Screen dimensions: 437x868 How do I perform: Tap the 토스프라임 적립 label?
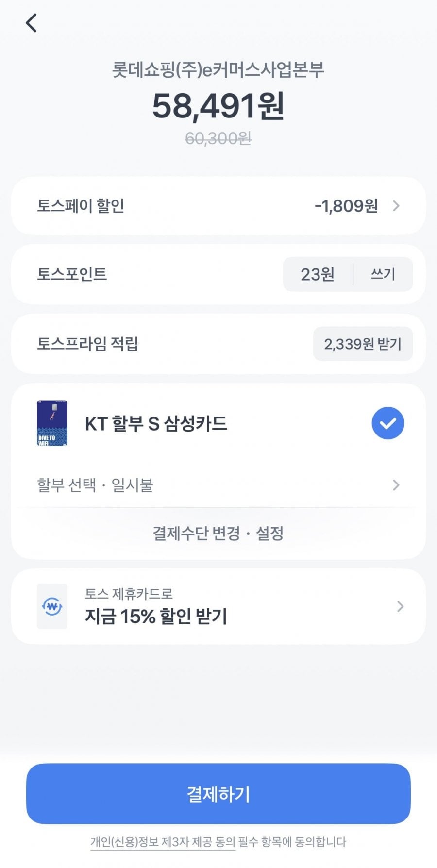point(87,344)
